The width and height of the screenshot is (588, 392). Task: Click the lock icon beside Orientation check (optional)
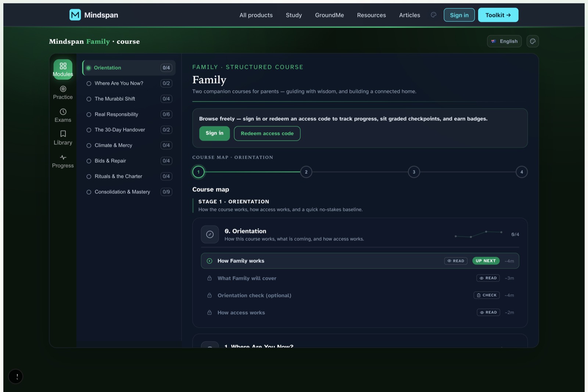click(x=209, y=295)
